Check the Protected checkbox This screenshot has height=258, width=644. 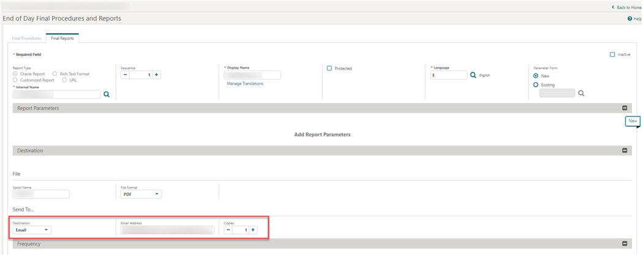click(329, 68)
